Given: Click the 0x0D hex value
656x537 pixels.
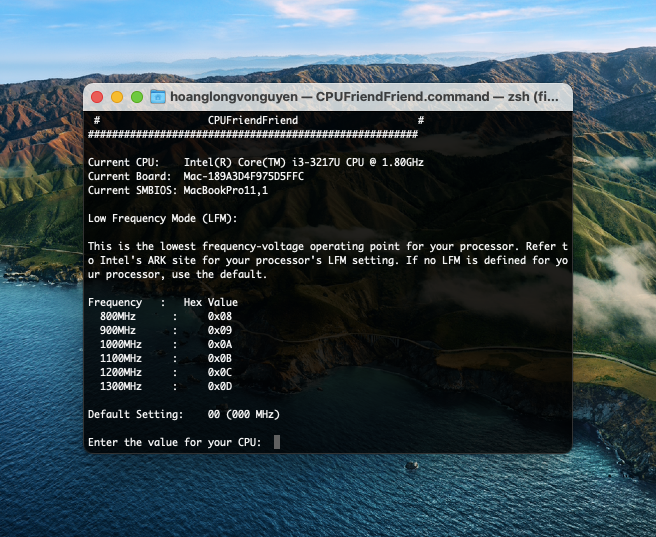Looking at the screenshot, I should (220, 386).
